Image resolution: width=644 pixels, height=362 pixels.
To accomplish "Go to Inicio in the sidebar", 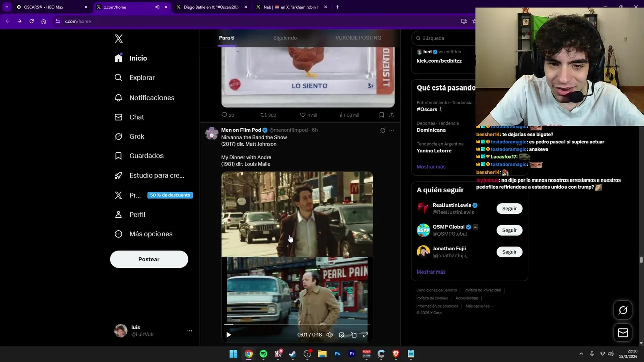I will click(131, 58).
